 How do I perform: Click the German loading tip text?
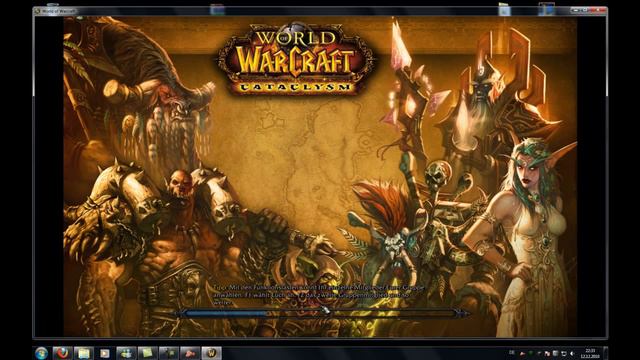point(319,295)
